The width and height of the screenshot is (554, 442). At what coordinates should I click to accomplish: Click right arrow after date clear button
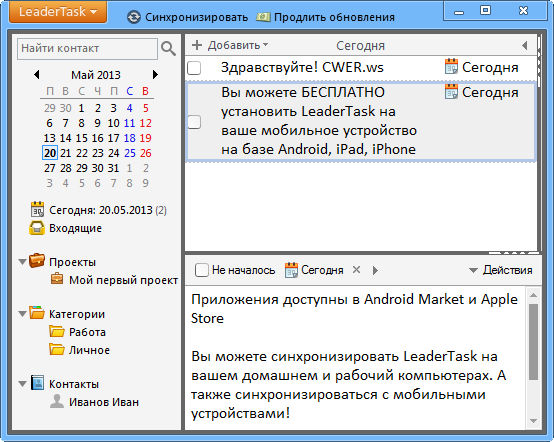[375, 270]
